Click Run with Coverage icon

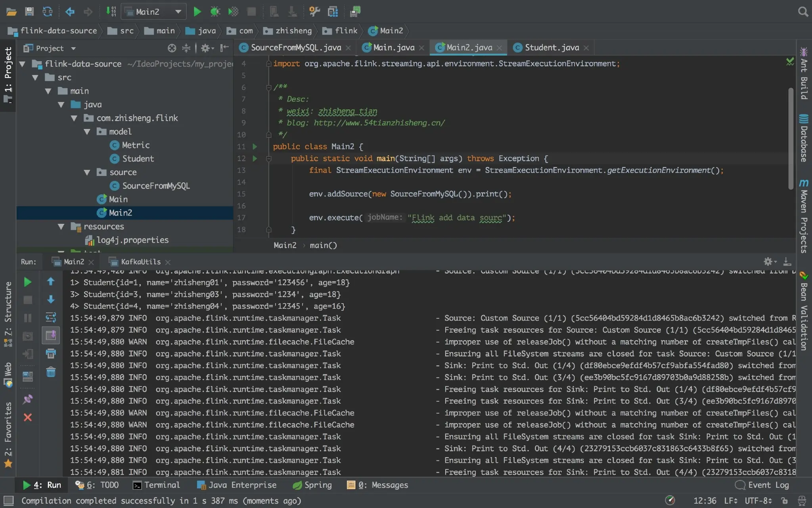233,12
